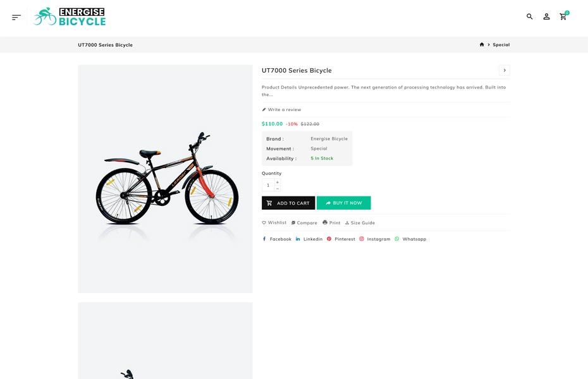
Task: Go to next product arrow
Action: (x=504, y=70)
